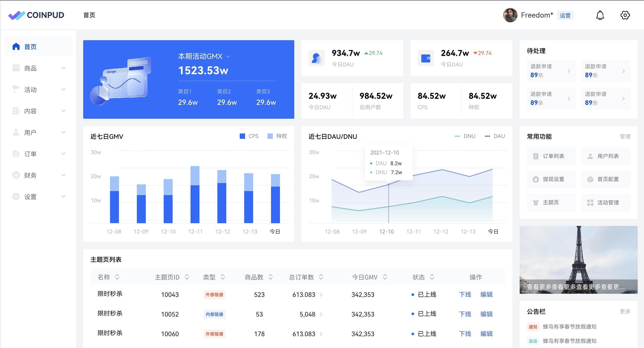Open 活动管理 shortcut
This screenshot has width=644, height=348.
(x=606, y=202)
